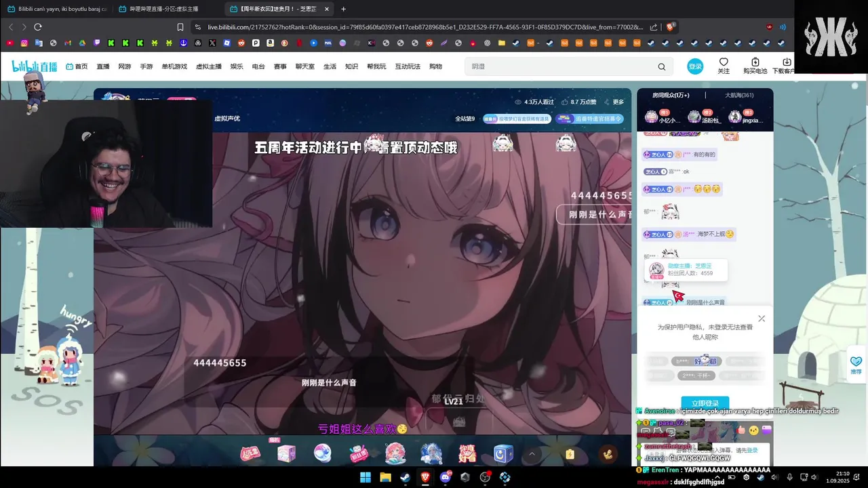Click the bilibili search input field
The height and width of the screenshot is (488, 868).
click(x=559, y=66)
